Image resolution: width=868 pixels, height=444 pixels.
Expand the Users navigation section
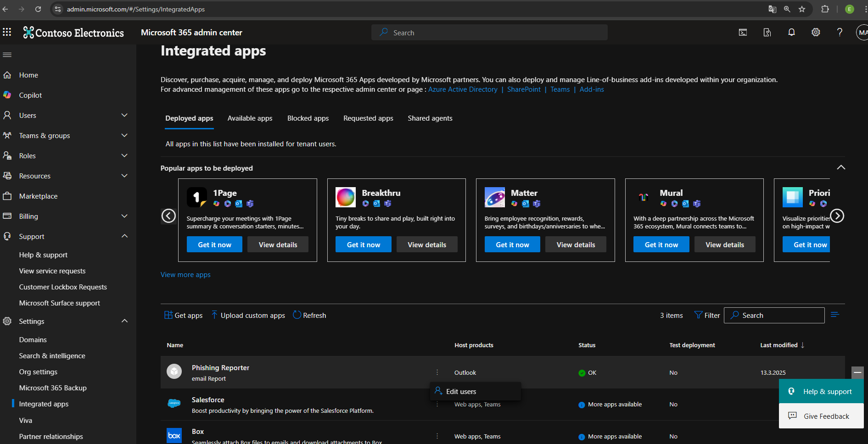124,115
